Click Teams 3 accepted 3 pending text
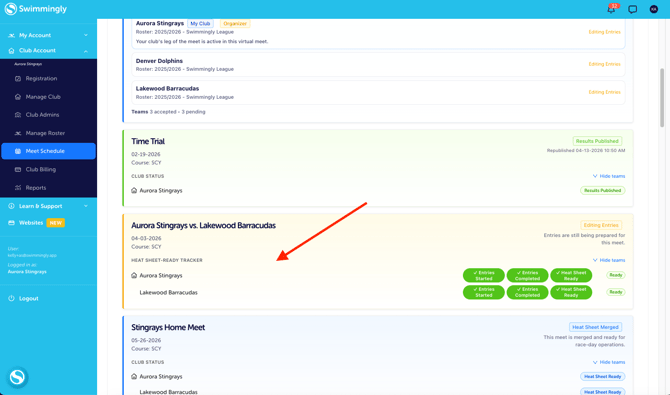This screenshot has height=395, width=670. (x=168, y=112)
